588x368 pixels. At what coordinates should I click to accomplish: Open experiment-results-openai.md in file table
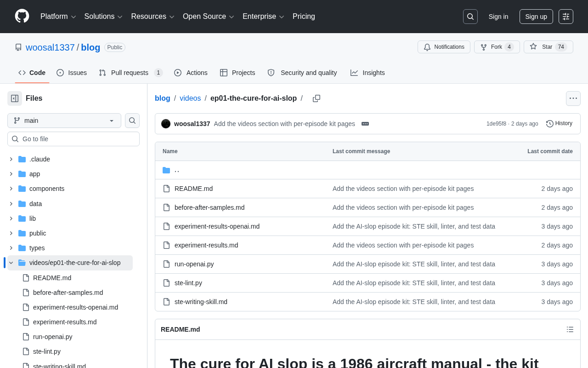217,226
